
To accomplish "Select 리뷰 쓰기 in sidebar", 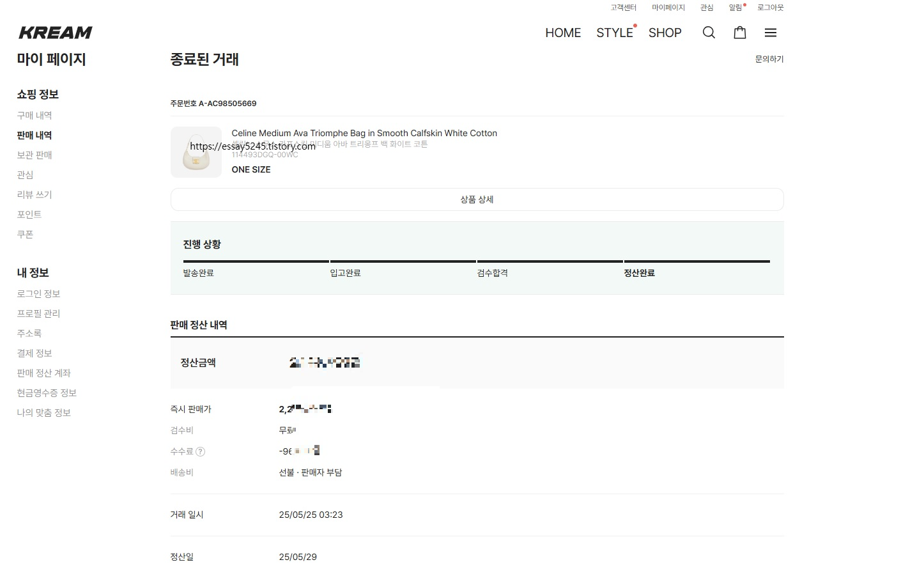I will coord(35,194).
